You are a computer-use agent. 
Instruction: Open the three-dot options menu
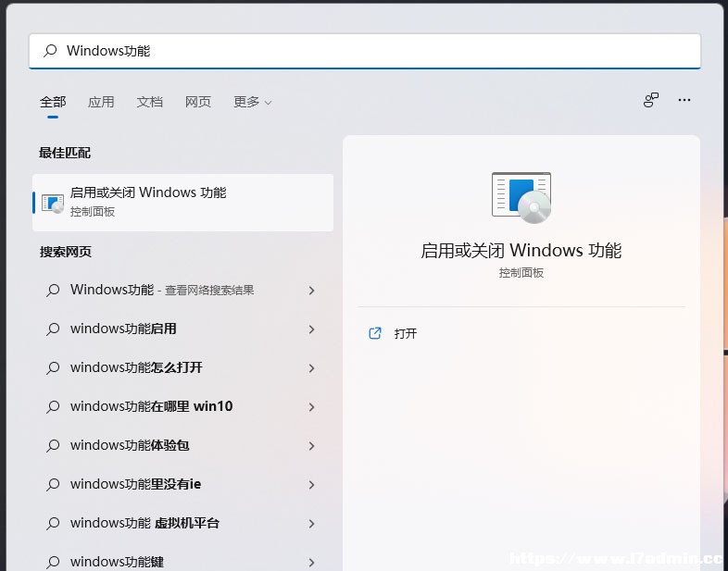684,100
